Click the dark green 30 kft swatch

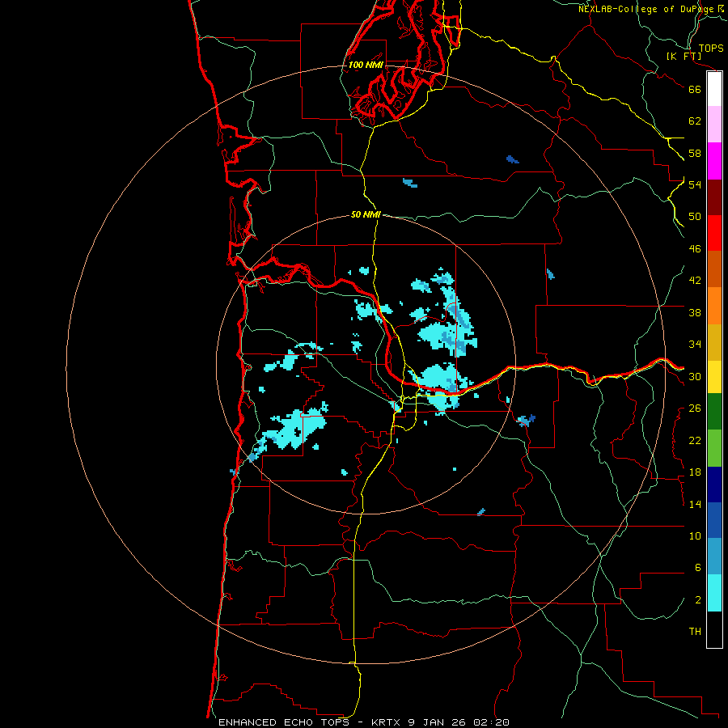(x=714, y=412)
